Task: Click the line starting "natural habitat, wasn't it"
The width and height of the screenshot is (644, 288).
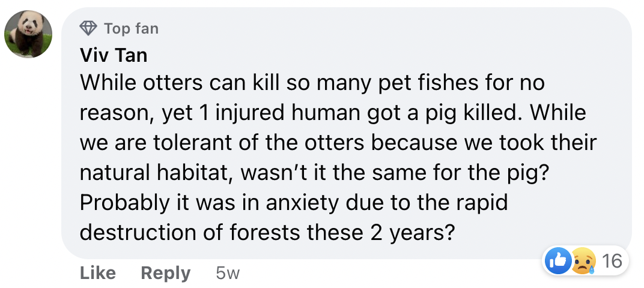Action: tap(315, 173)
